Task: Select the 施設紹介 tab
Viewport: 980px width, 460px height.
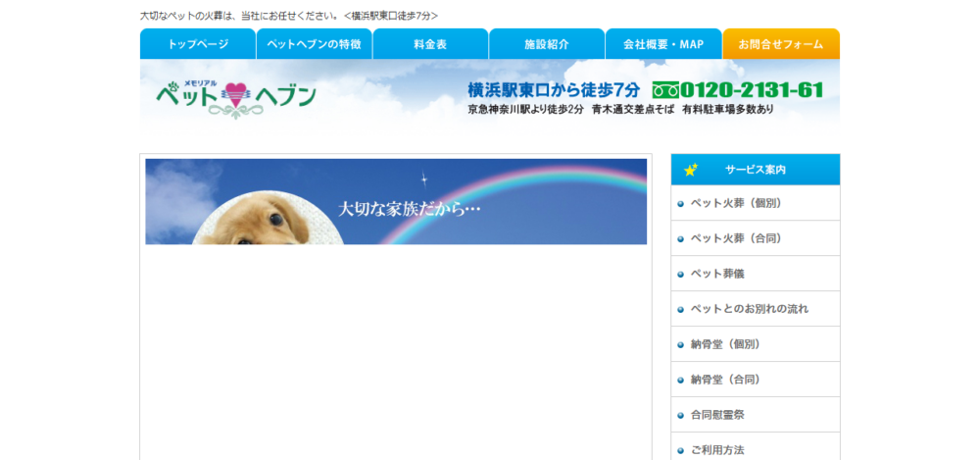Action: click(547, 44)
